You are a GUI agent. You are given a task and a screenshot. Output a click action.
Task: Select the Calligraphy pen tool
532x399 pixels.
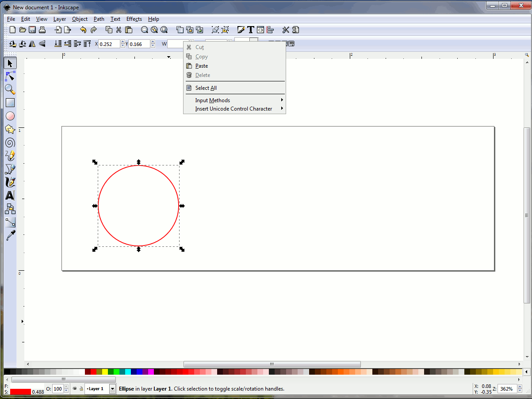(x=10, y=182)
